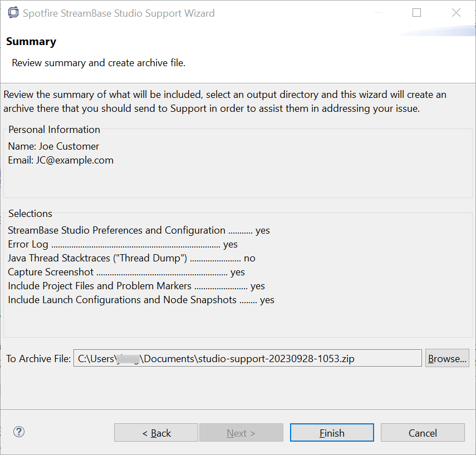
Task: Click the bold Summary heading
Action: pyautogui.click(x=31, y=42)
